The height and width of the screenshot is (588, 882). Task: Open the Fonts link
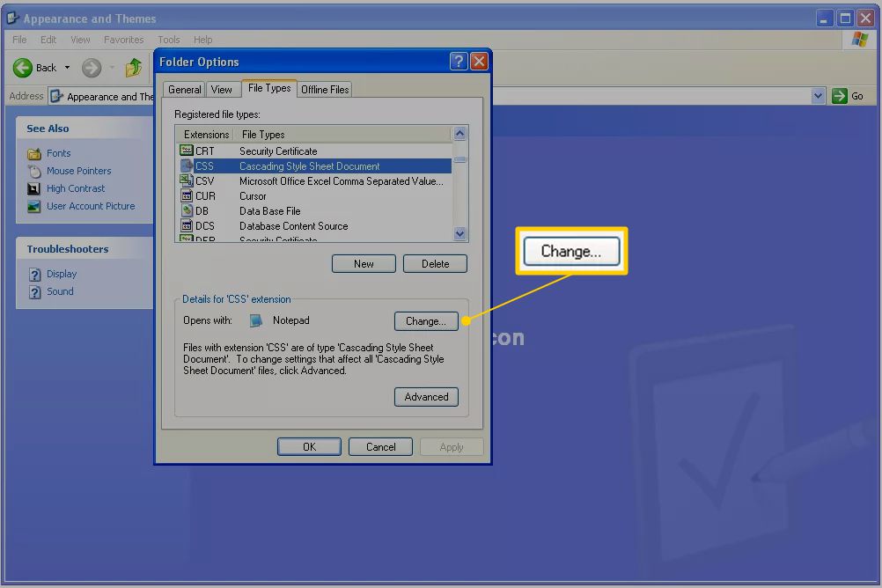58,153
